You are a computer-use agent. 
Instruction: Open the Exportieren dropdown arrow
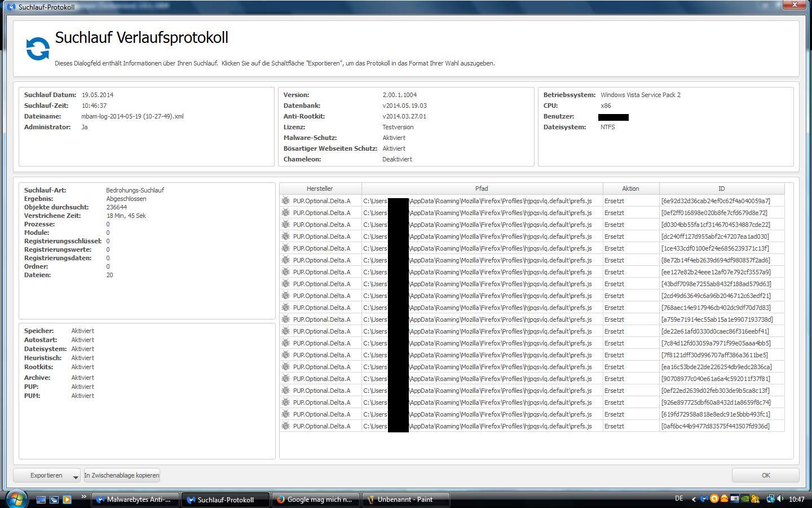[x=76, y=476]
